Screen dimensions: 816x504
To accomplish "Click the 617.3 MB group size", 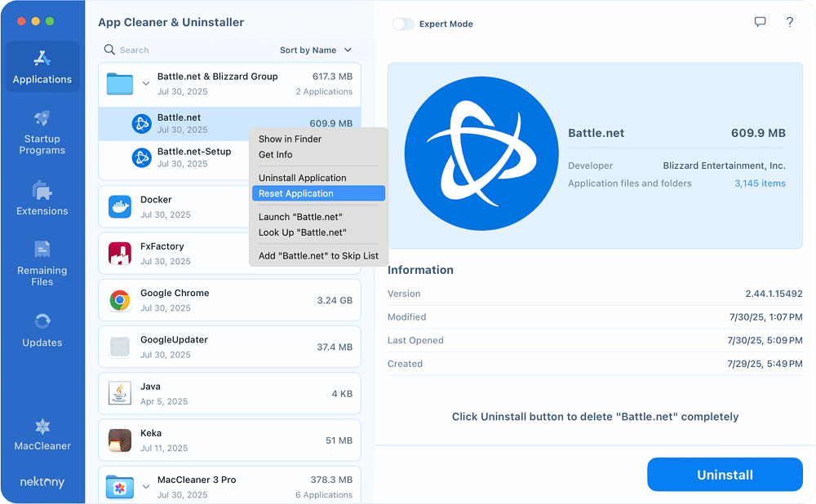I will (332, 77).
